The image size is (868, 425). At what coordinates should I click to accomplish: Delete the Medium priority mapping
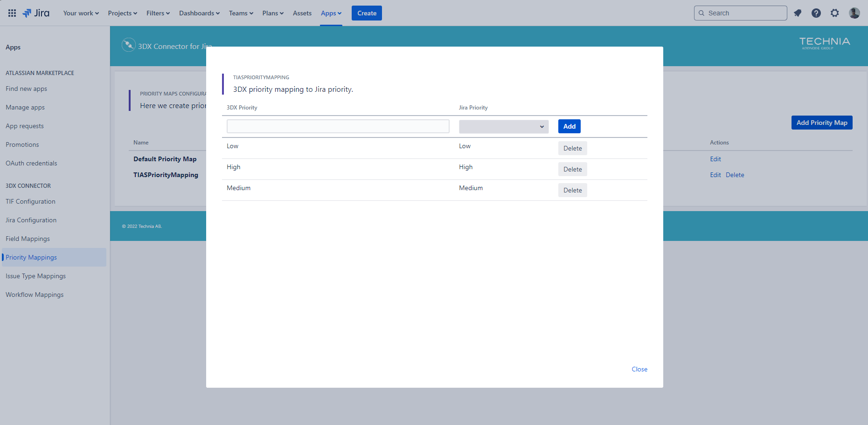click(x=572, y=190)
